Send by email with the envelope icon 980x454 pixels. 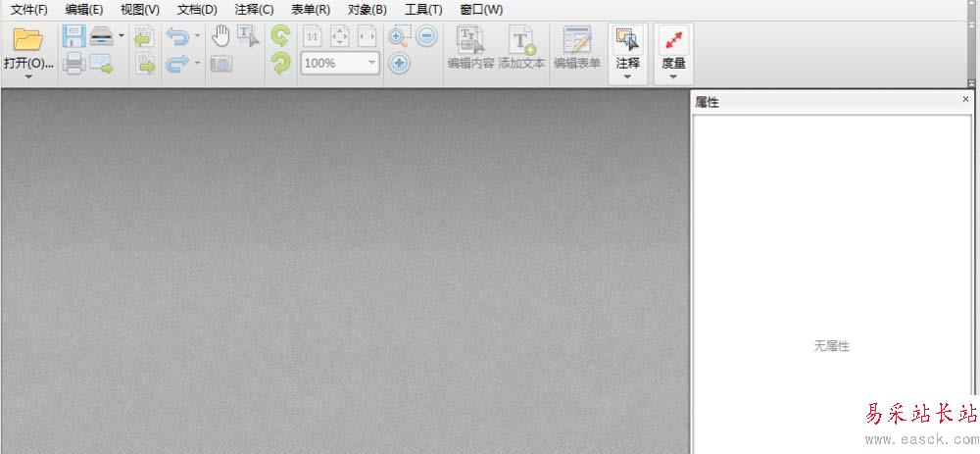click(101, 63)
